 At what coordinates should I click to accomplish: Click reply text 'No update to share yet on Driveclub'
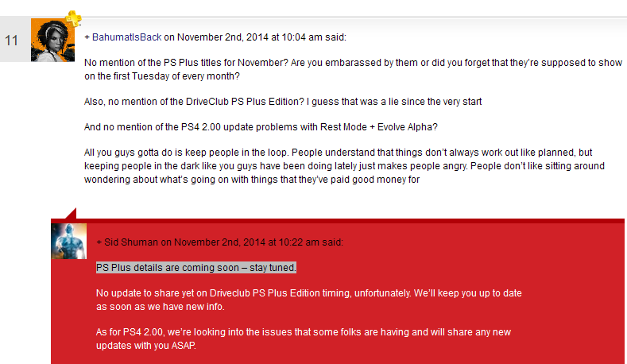[x=308, y=300]
